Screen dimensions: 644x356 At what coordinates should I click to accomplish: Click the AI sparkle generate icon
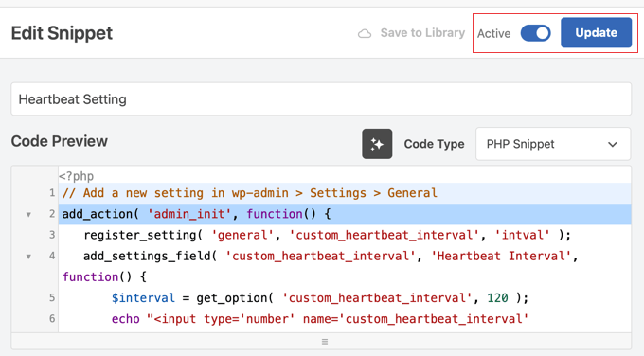377,144
